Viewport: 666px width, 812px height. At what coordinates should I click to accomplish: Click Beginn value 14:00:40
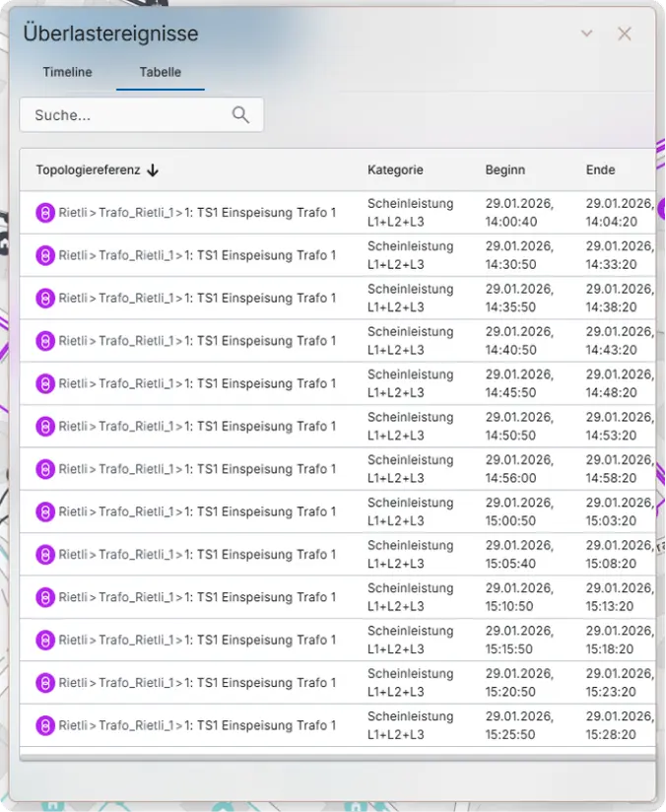click(x=519, y=212)
